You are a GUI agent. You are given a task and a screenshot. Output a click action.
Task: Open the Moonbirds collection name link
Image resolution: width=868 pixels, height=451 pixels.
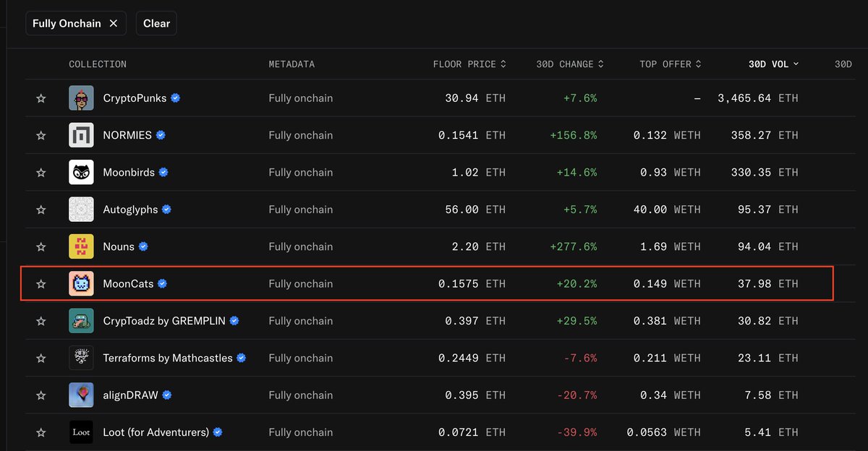pos(129,173)
